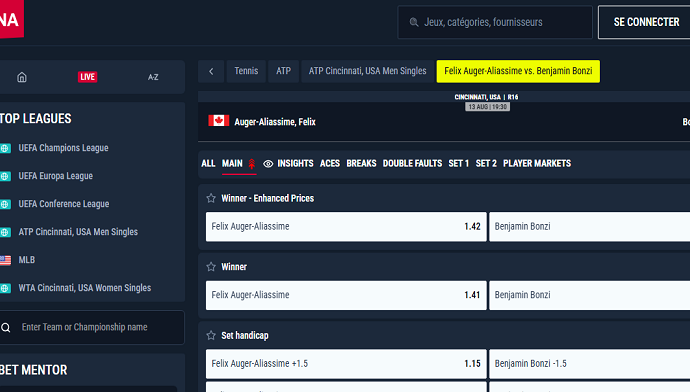Bet Felix Auger-Aliassime at 1.42 enhanced
The height and width of the screenshot is (392, 690).
click(346, 227)
